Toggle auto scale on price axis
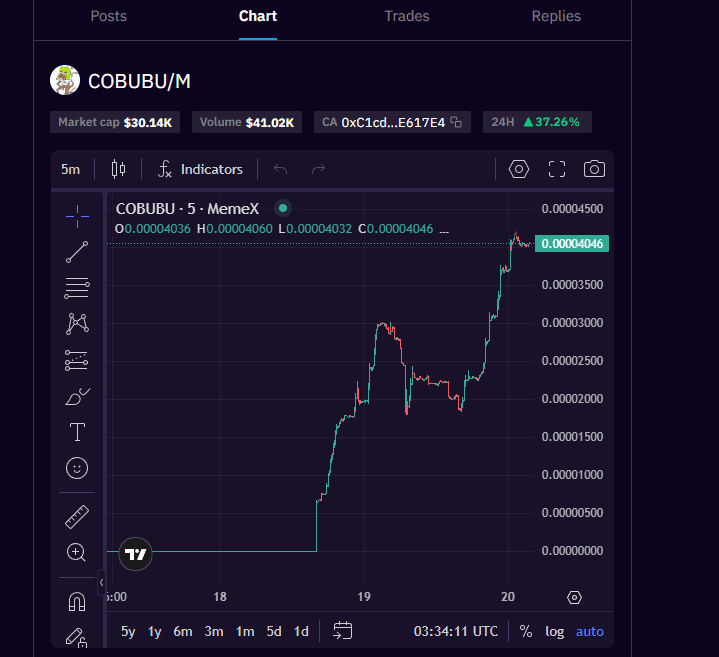 click(590, 631)
